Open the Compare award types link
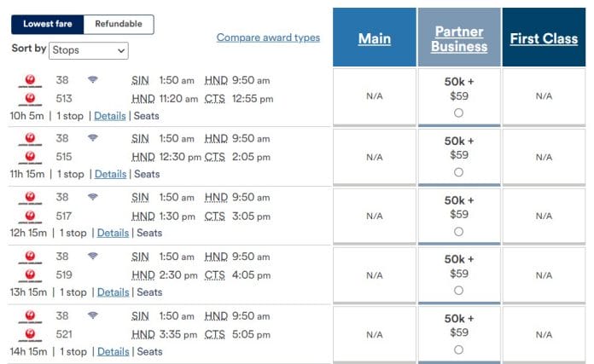The image size is (594, 364). [x=268, y=38]
